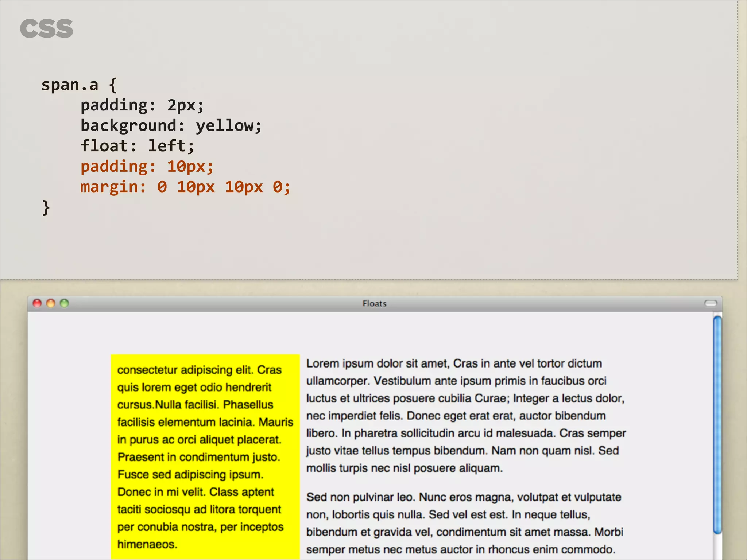Click 'quis lorem eget odio hendrerit' line
This screenshot has width=747, height=560.
tap(194, 387)
